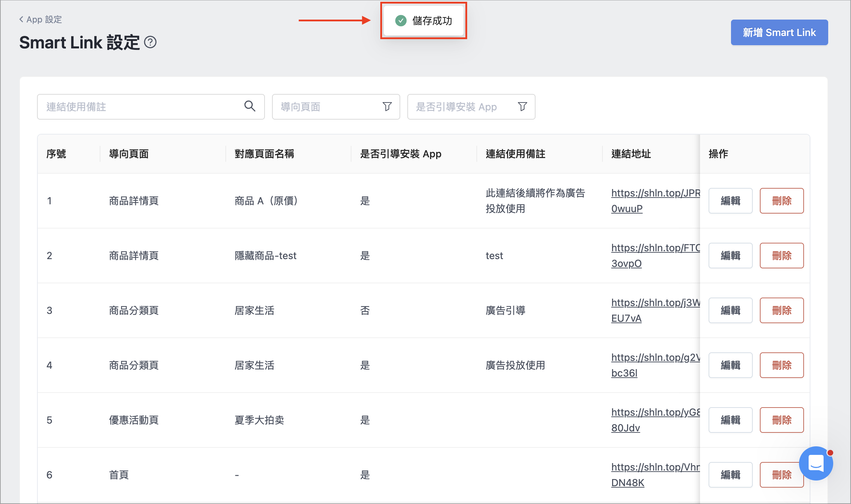Open the 導向頁面 filter dropdown
The image size is (851, 504).
(x=336, y=107)
